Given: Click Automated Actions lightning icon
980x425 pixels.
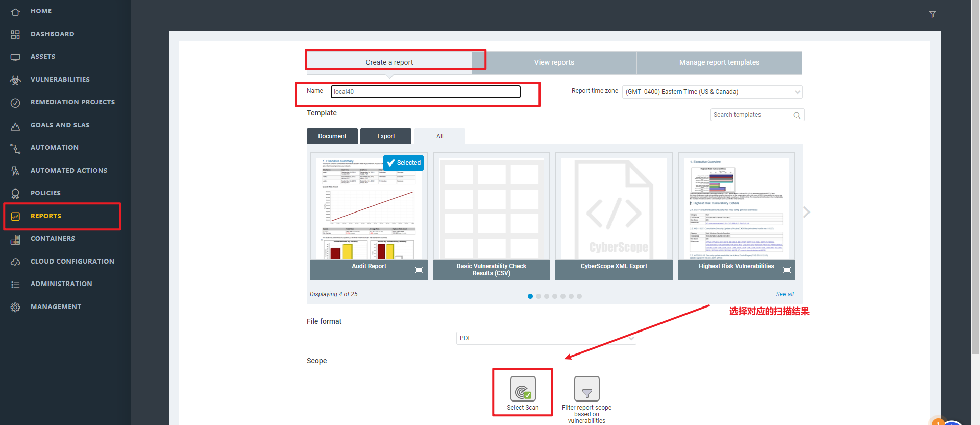Looking at the screenshot, I should 15,171.
